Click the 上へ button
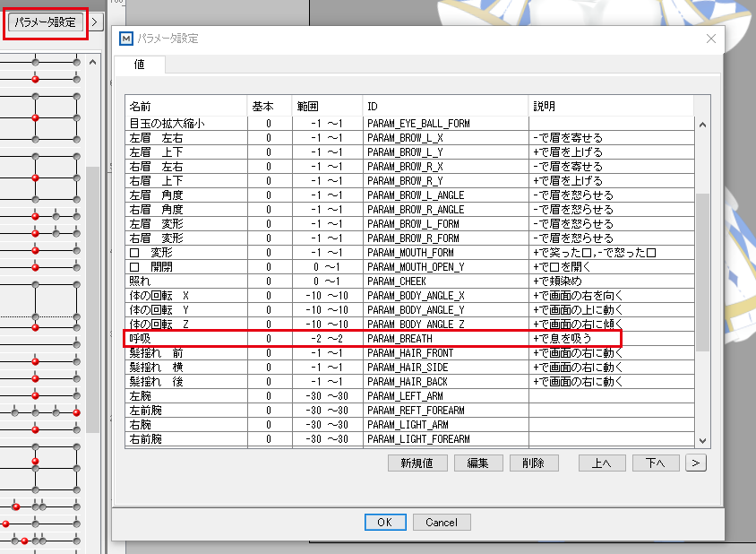Screen dimensions: 756x554 pos(602,463)
